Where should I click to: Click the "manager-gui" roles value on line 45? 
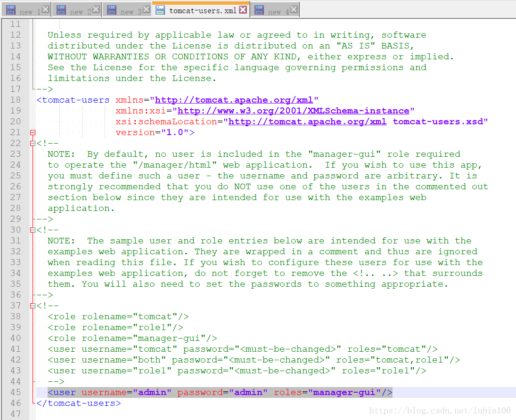pyautogui.click(x=344, y=392)
